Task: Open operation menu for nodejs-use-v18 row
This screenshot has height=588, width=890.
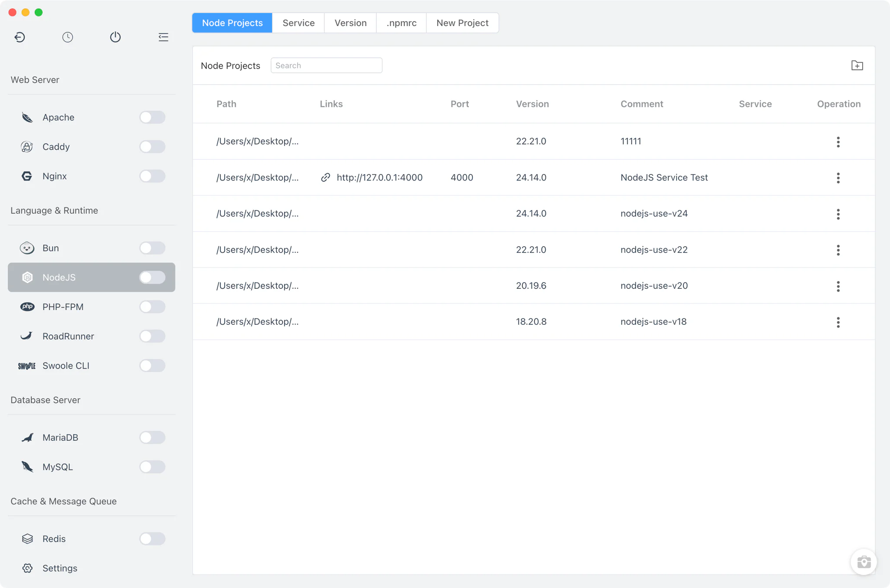Action: pos(838,322)
